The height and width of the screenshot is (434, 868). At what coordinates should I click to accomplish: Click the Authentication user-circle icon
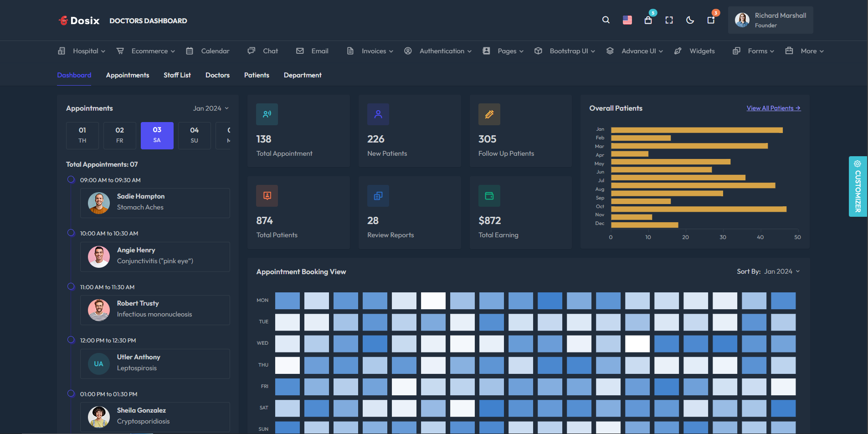408,51
